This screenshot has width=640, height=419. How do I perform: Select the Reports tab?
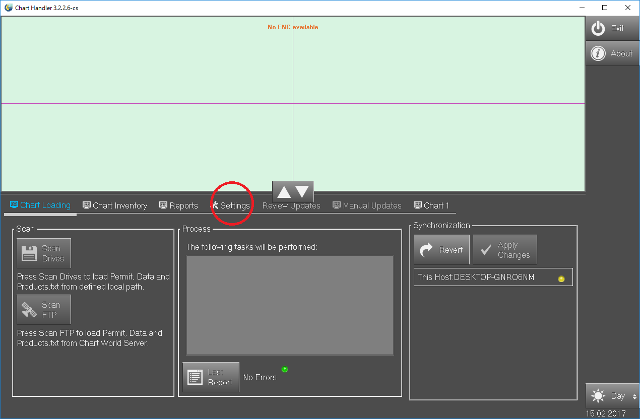tap(178, 206)
